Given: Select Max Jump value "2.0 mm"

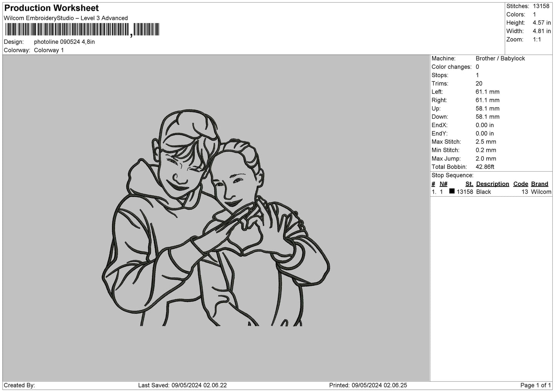Looking at the screenshot, I should (486, 159).
